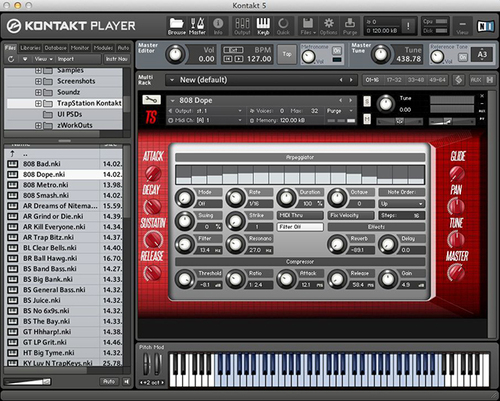The image size is (500, 401).
Task: Click the Purge toolbar icon
Action: point(350,26)
